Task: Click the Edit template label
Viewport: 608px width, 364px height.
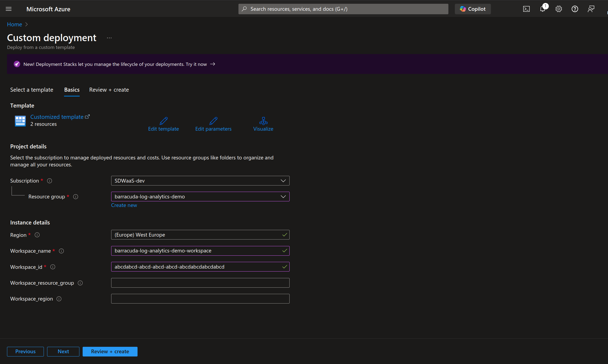Action: 163,129
